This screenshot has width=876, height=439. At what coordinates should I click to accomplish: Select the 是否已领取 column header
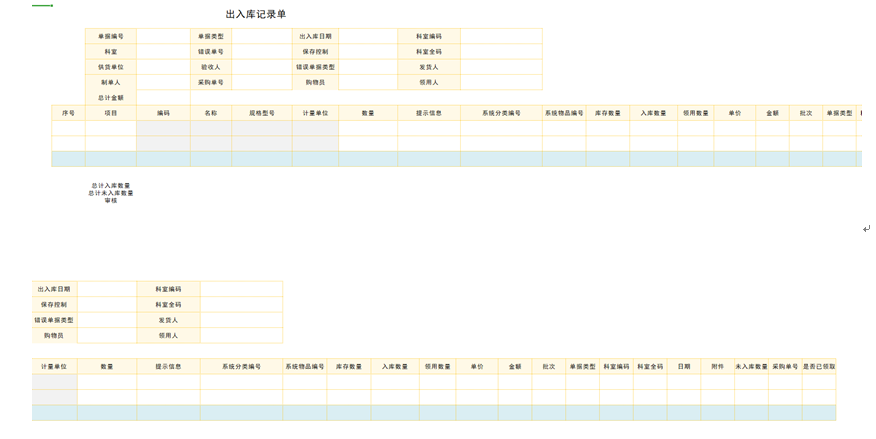point(819,367)
